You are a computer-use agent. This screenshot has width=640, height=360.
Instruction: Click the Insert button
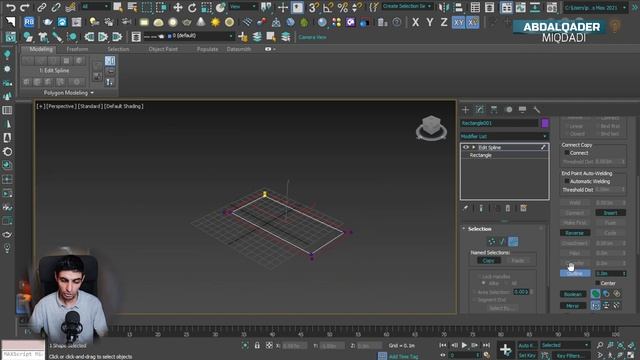click(610, 213)
